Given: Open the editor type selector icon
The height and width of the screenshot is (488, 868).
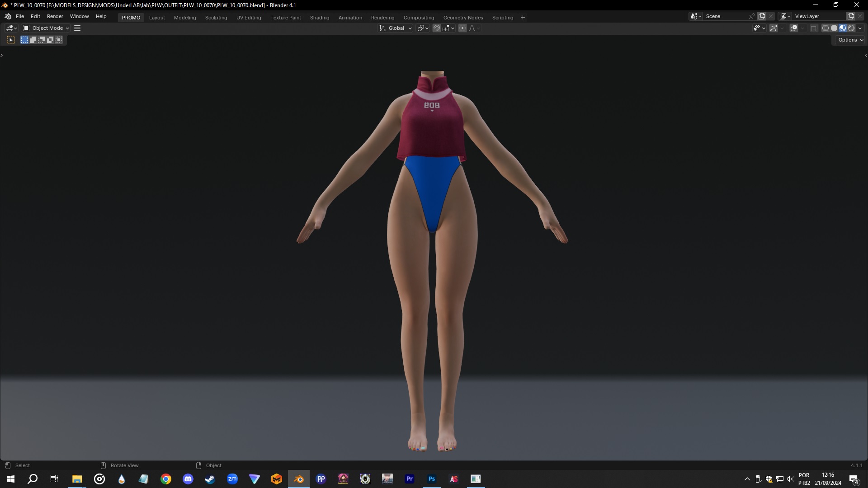Looking at the screenshot, I should (11, 28).
